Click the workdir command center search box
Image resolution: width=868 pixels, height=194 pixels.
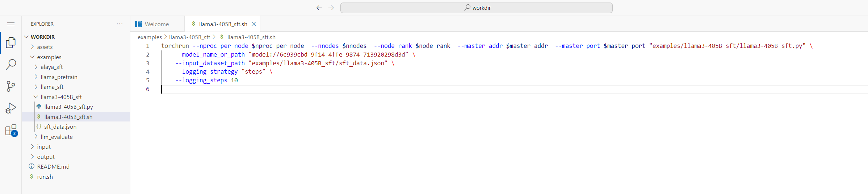476,8
